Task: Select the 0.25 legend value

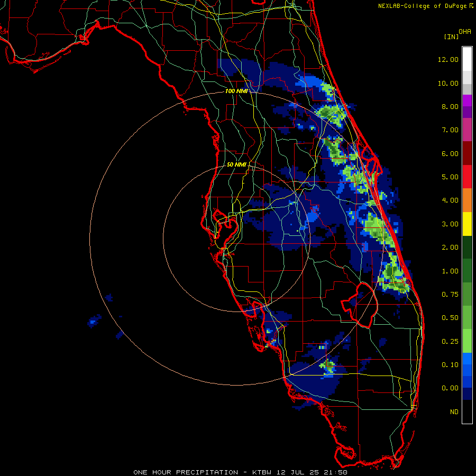Action: 450,342
